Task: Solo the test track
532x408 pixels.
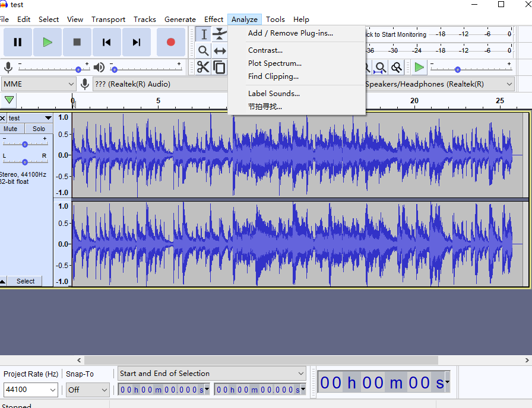Action: coord(39,129)
